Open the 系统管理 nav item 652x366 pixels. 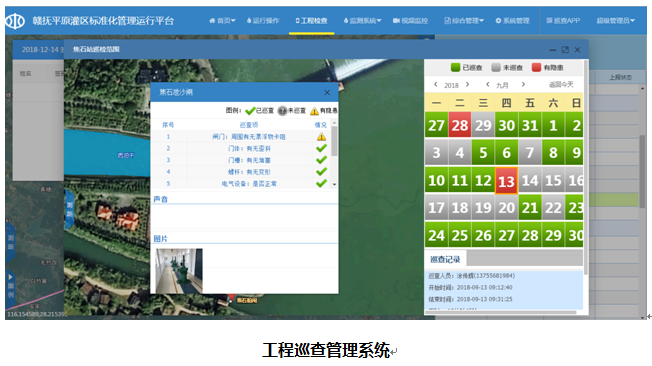click(512, 20)
